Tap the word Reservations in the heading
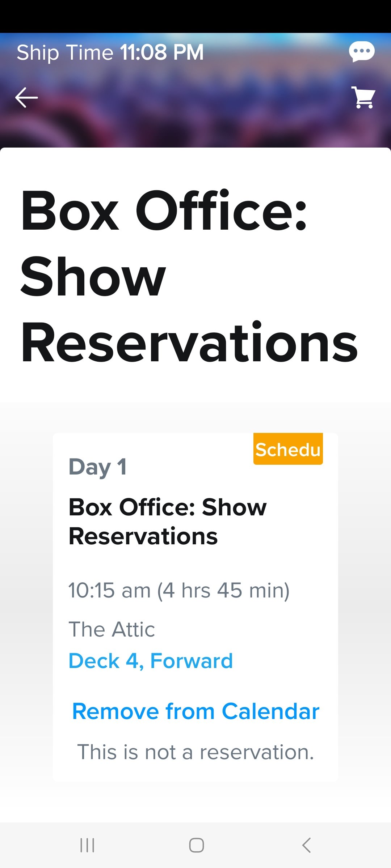This screenshot has height=868, width=391. click(x=189, y=342)
